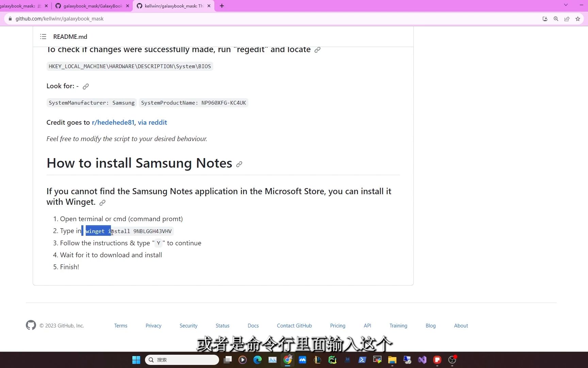588x368 pixels.
Task: Open the Windows Start menu
Action: [x=136, y=360]
